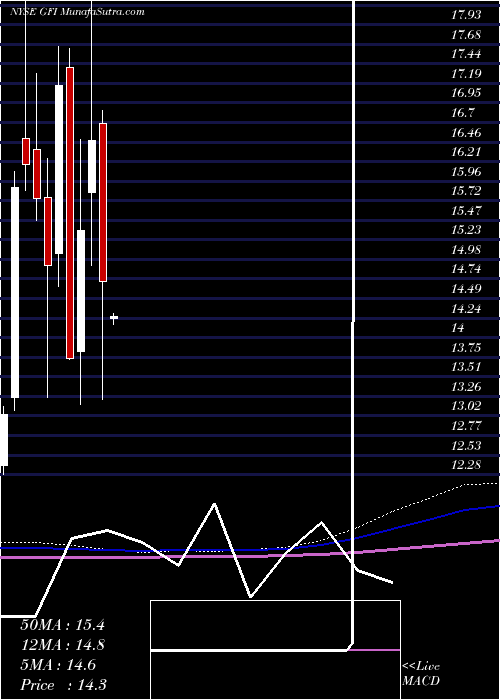
Task: Click the 15.47 price axis label
Action: click(467, 210)
